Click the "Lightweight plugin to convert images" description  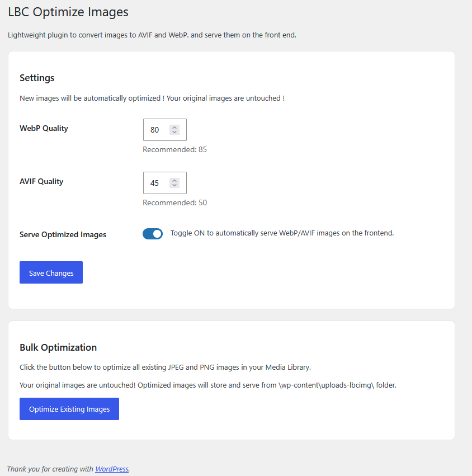pyautogui.click(x=152, y=35)
